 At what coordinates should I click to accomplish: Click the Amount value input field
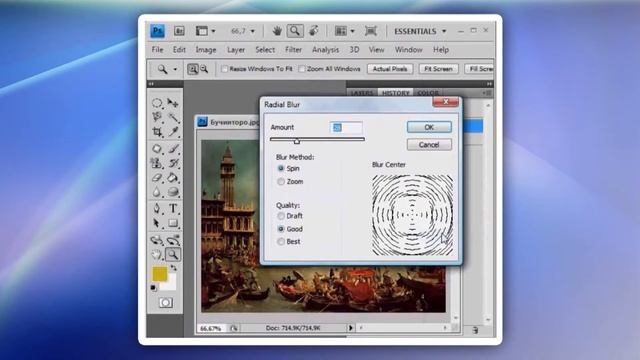click(x=346, y=127)
